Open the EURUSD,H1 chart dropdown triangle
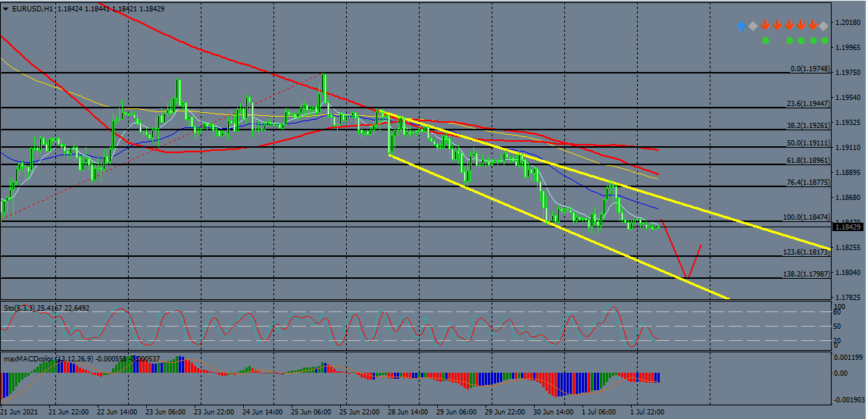The image size is (868, 419). click(x=5, y=8)
